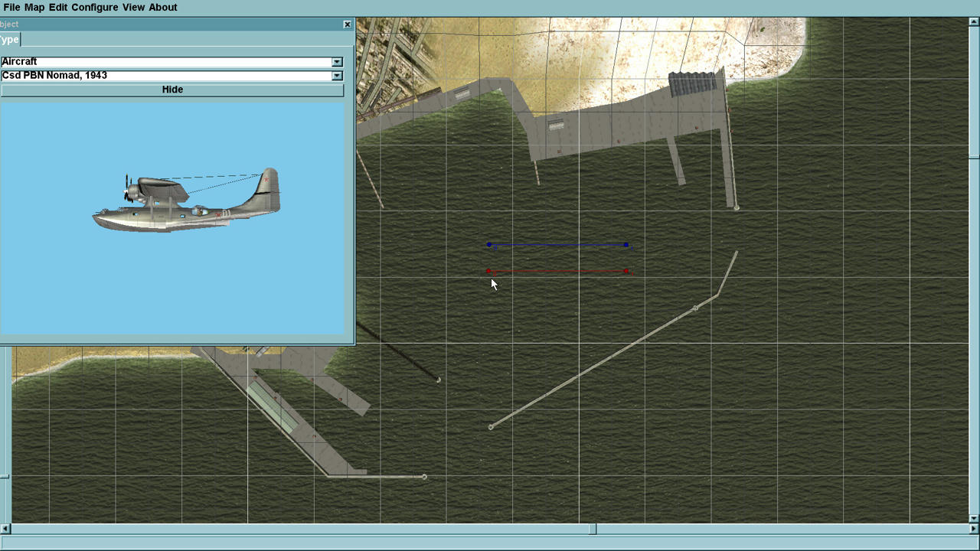Open the Configure menu
The height and width of the screenshot is (551, 980).
coord(95,7)
